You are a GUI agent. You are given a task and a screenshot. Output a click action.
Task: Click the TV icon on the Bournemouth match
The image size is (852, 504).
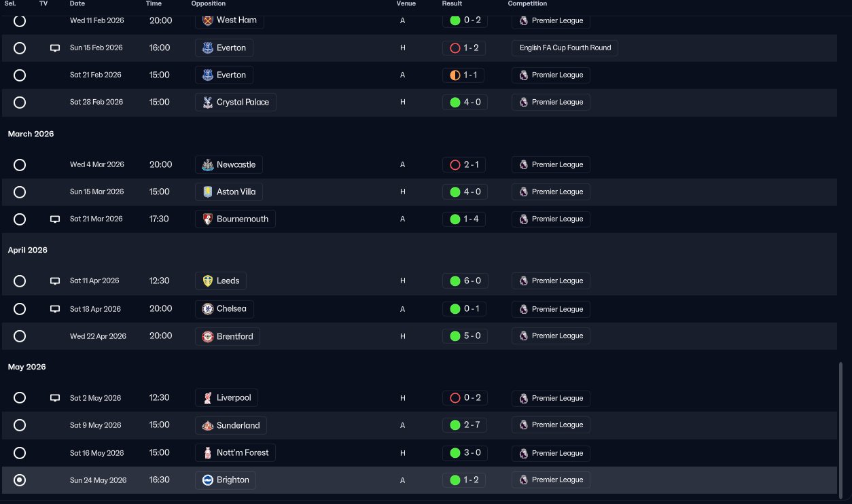coord(55,219)
